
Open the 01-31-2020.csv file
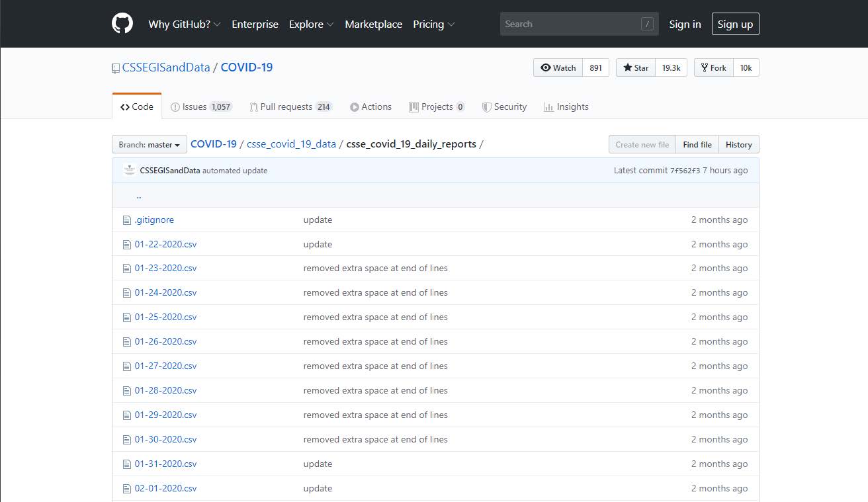pos(165,464)
